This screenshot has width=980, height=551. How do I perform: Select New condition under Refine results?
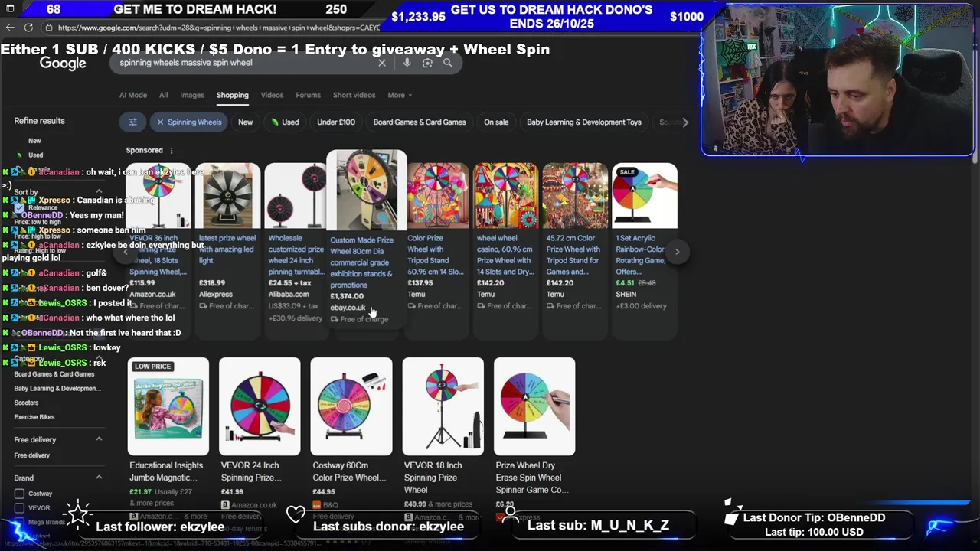(34, 141)
